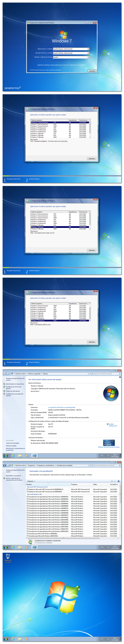
Task: Open 'Configuración avanzada del sistema' link
Action: point(14,395)
